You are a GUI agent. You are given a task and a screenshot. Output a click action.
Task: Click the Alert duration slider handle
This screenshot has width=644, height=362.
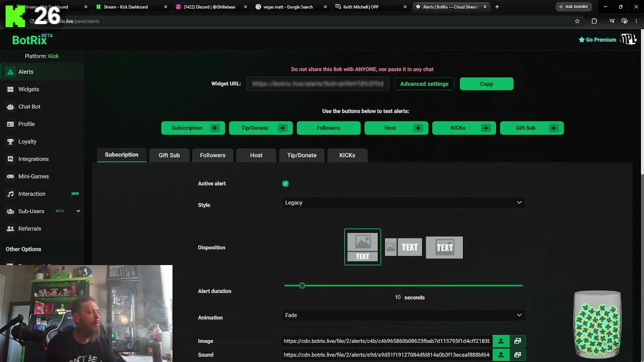pos(302,286)
